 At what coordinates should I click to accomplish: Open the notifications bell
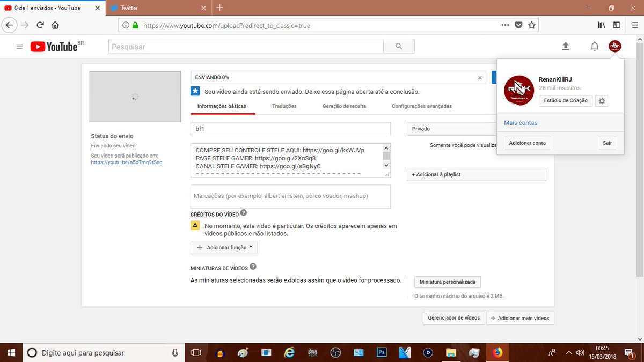tap(595, 47)
